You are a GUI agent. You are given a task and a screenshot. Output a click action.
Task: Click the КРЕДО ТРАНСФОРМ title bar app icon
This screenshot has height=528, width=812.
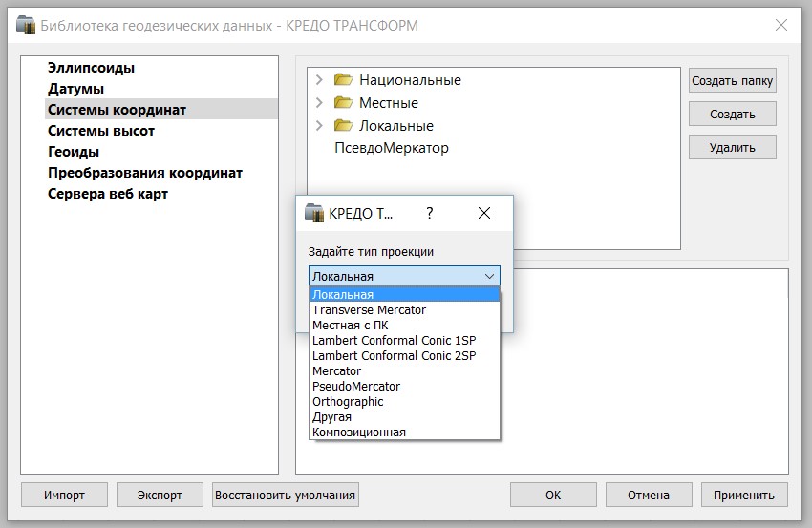[x=26, y=25]
